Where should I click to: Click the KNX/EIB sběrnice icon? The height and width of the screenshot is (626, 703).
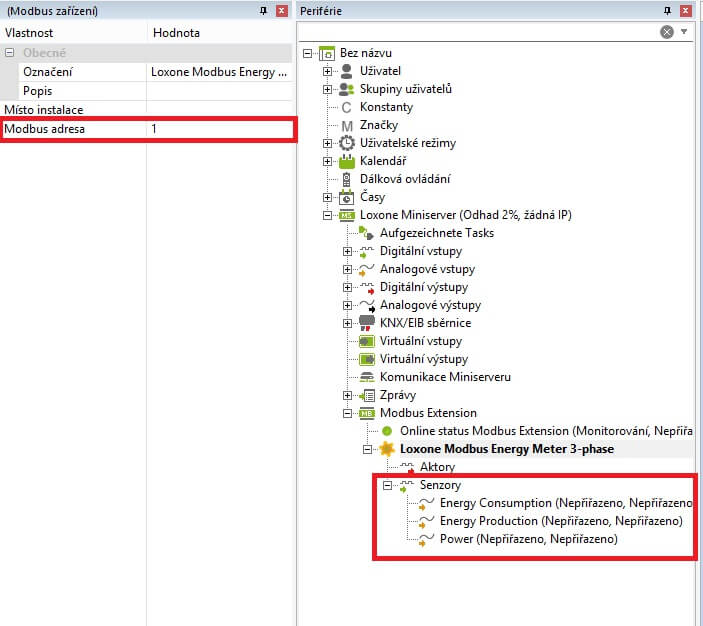tap(367, 323)
